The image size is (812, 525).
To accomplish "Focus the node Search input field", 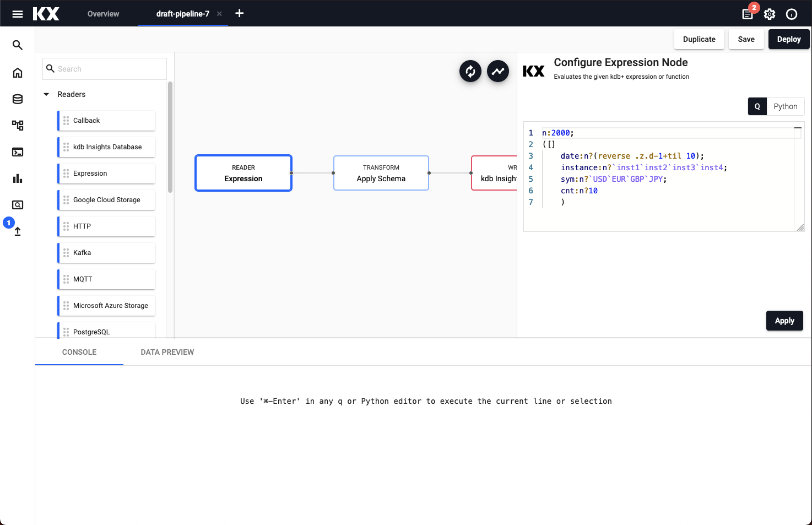I will coord(105,69).
